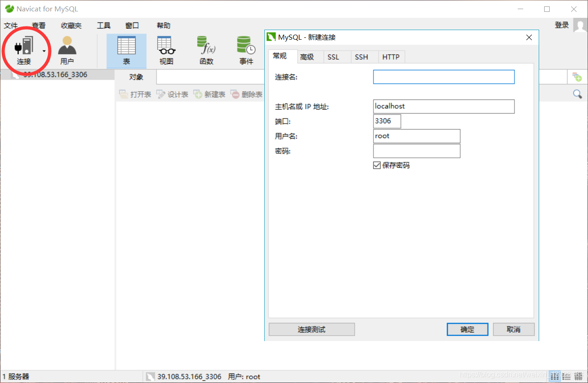Click status bar connection 39.108.53.166_3306
Screen dimensions: 588x383
(x=189, y=377)
